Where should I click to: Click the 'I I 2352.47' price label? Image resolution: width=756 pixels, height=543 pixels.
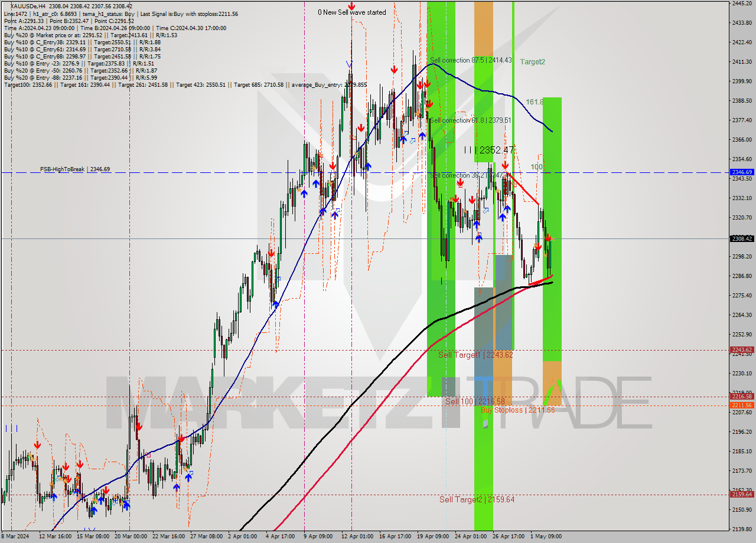(x=488, y=151)
